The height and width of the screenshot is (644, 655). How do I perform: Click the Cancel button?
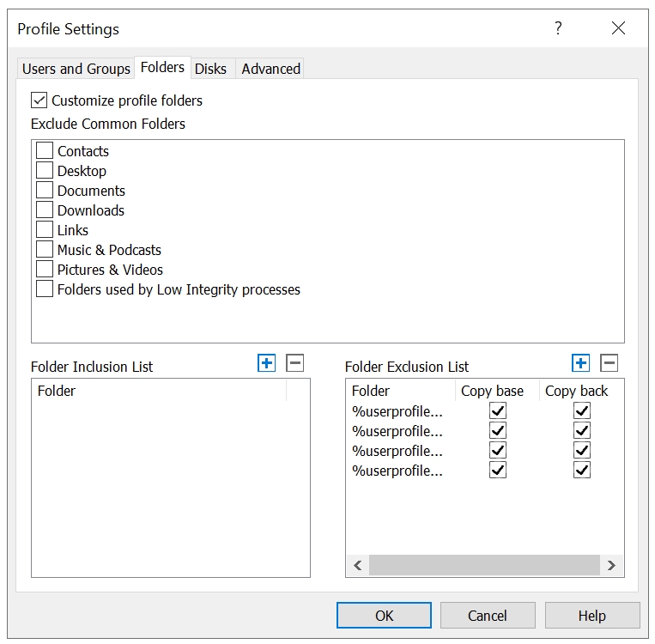coord(488,615)
